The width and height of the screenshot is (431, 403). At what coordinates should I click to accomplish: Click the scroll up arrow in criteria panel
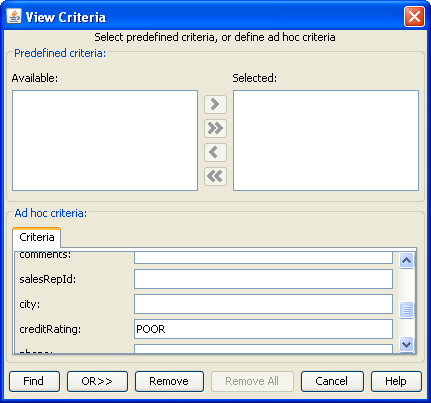pyautogui.click(x=406, y=261)
